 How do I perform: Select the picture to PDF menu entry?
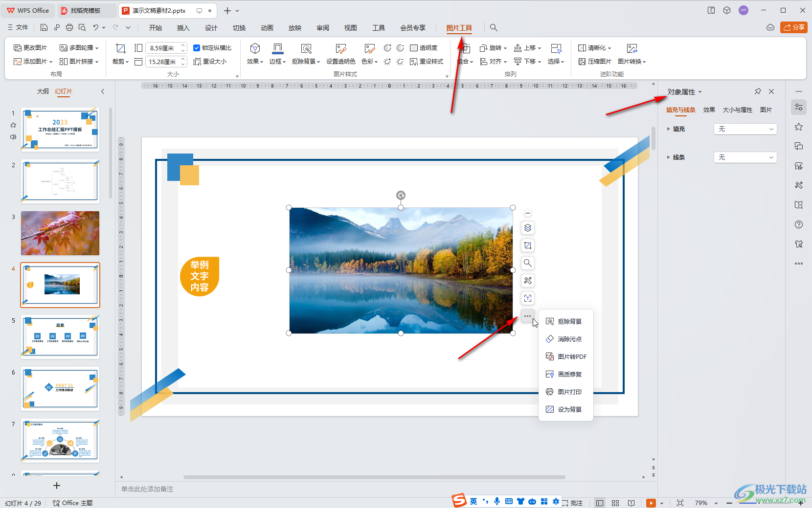565,356
